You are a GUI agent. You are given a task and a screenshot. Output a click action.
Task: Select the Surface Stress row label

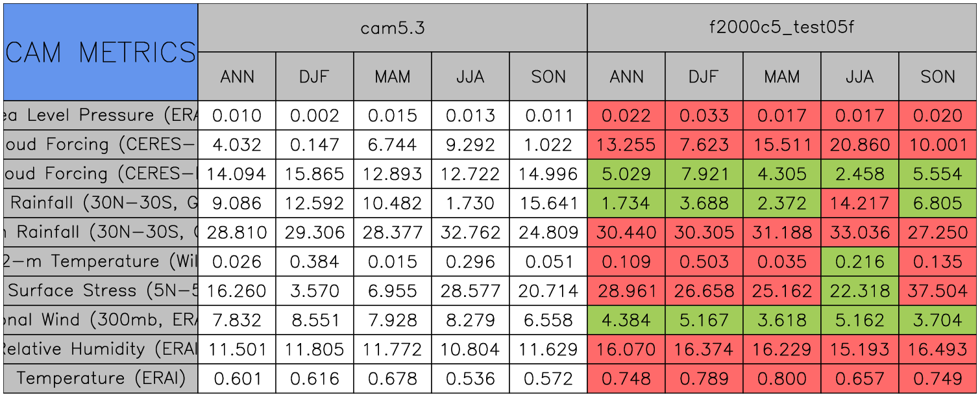101,291
